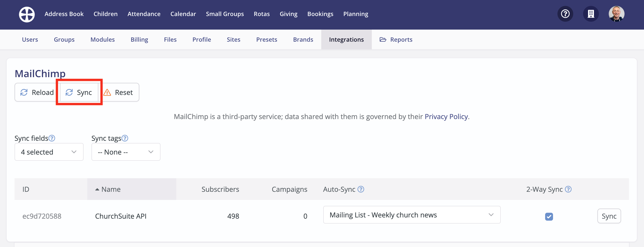Screen dimensions: 644x247
Task: Click the MailChimp heading
Action: click(40, 73)
